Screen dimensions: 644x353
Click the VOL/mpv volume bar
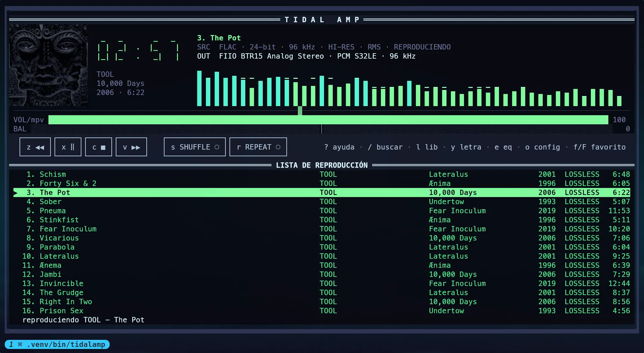click(328, 120)
